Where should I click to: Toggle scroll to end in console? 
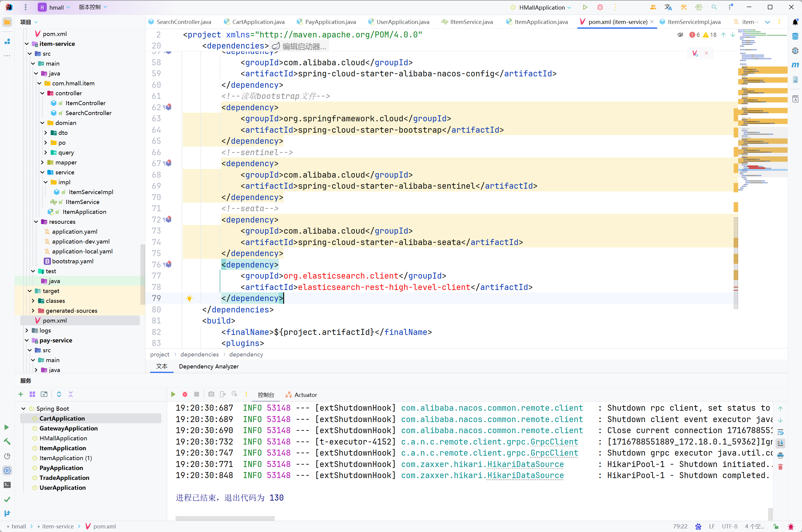pos(780,443)
